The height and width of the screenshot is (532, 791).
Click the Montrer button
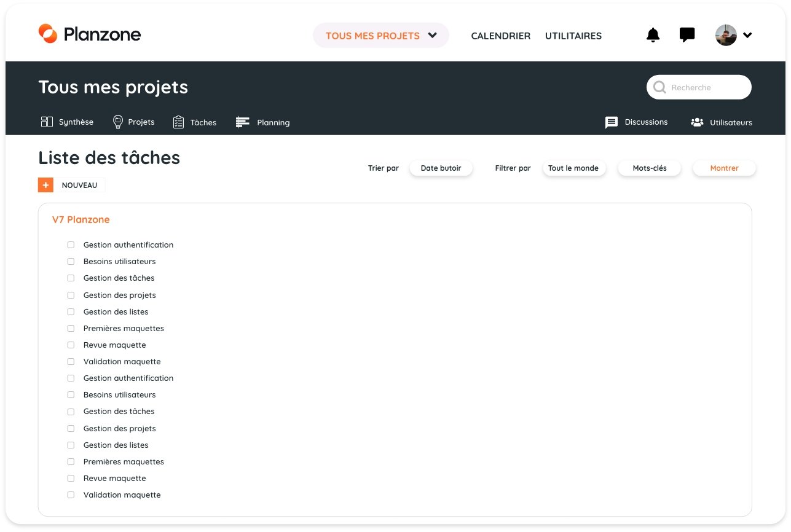coord(724,168)
